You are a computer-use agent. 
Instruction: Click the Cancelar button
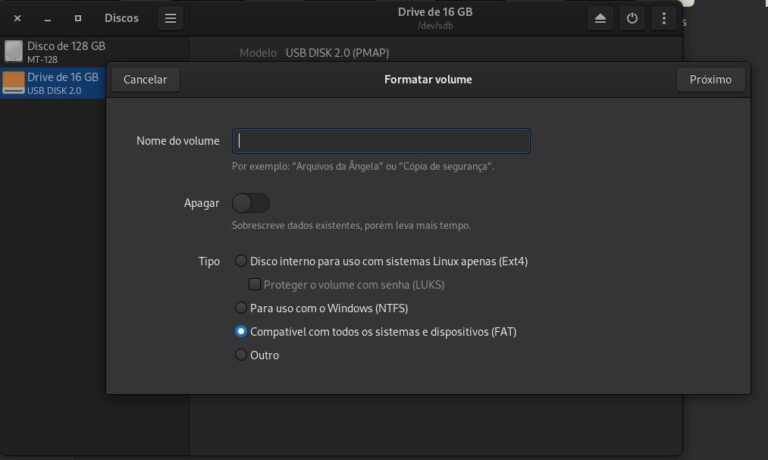tap(145, 80)
